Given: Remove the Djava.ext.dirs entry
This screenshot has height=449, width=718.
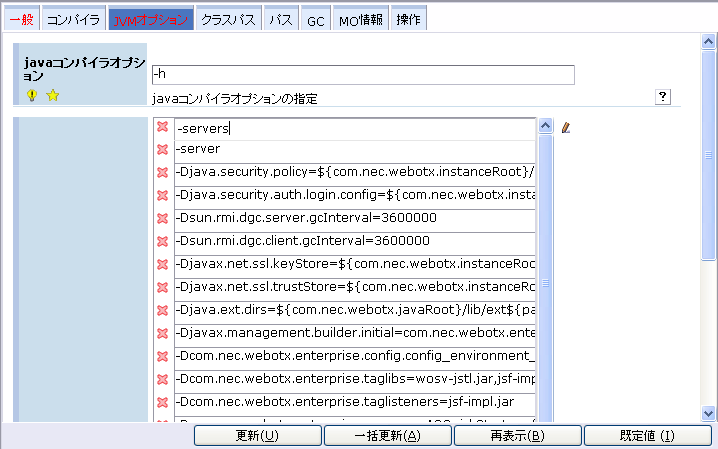Looking at the screenshot, I should tap(162, 310).
